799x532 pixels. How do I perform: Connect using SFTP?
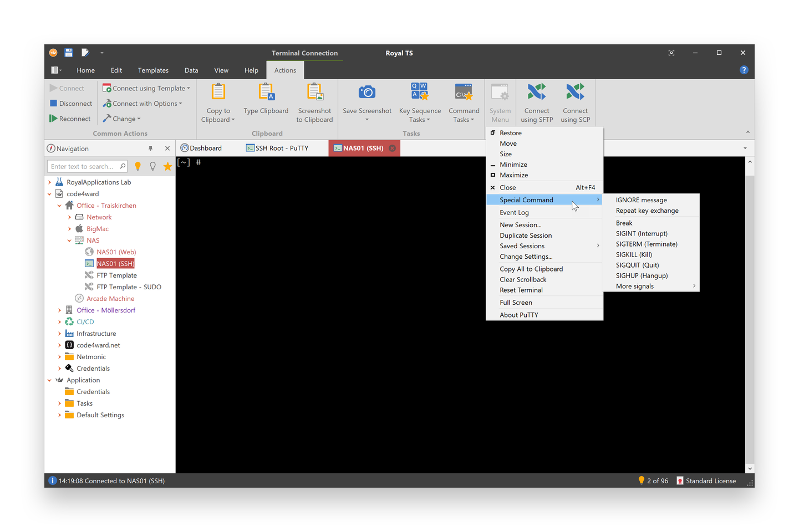pos(536,103)
